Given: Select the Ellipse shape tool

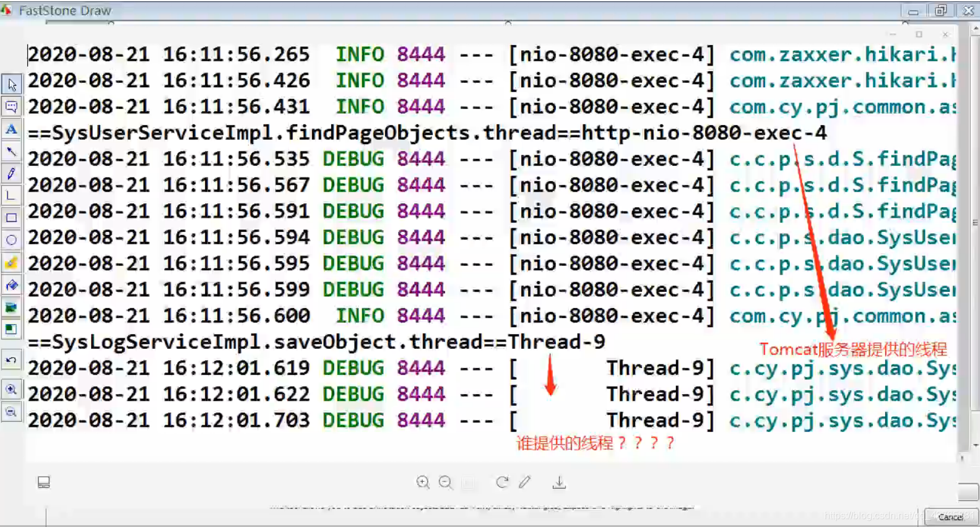Looking at the screenshot, I should click(11, 240).
